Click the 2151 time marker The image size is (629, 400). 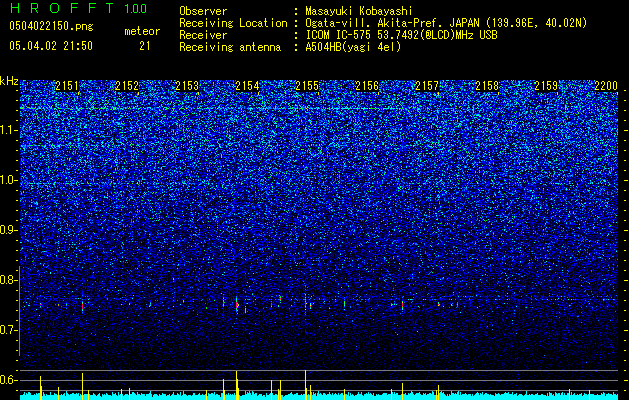pyautogui.click(x=67, y=85)
